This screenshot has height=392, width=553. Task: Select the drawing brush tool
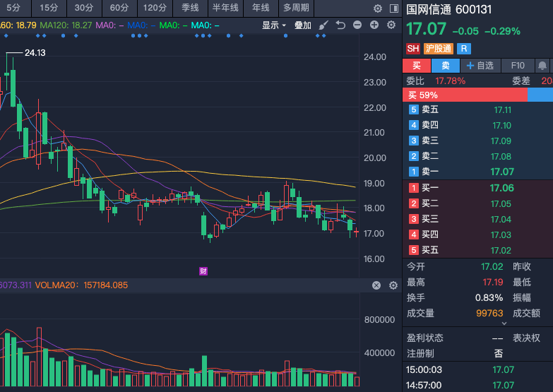[323, 25]
